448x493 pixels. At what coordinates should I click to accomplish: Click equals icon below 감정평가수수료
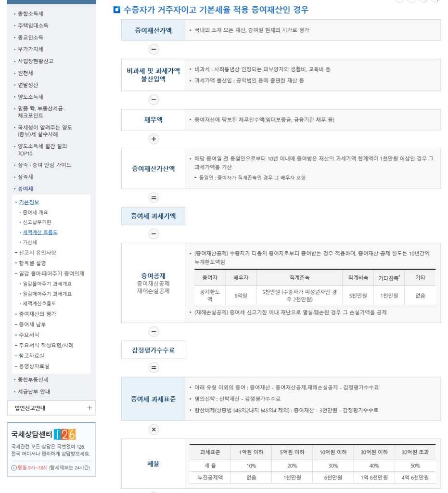[x=154, y=367]
